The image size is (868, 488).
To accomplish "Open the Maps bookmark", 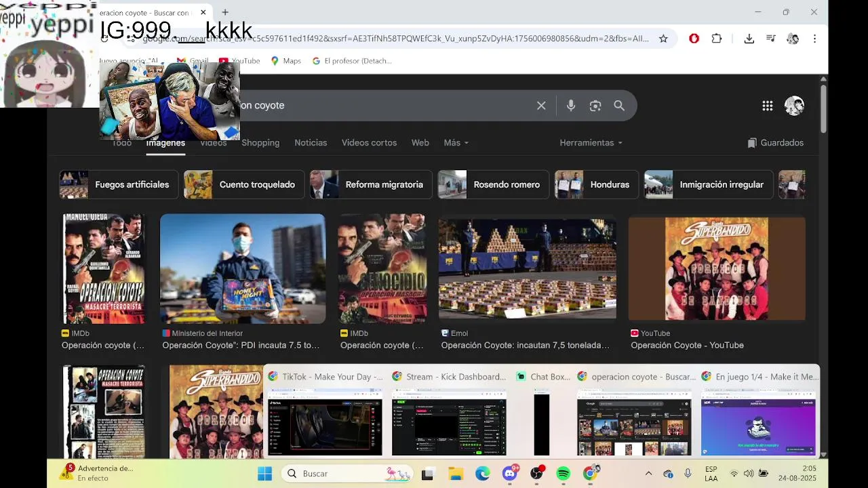I will click(x=285, y=61).
